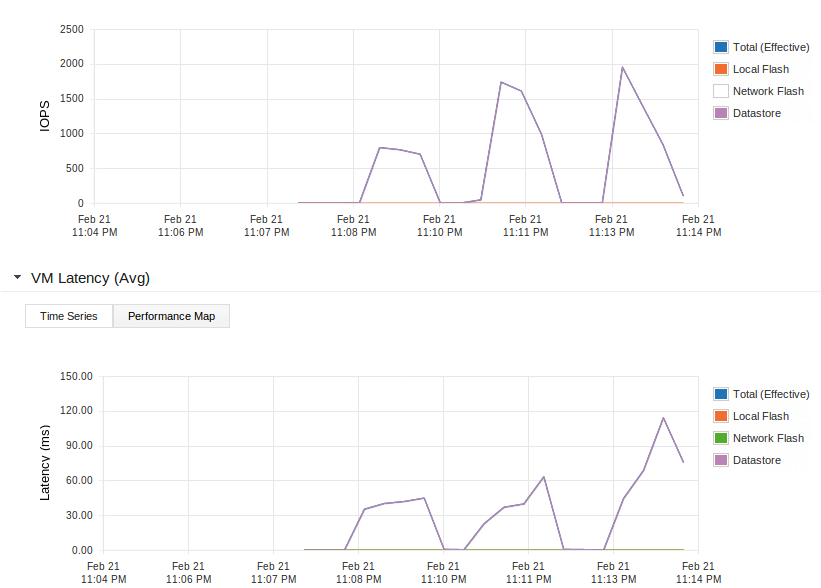Click the green Network Flash swatch in Latency legend
821x588 pixels.
tap(720, 438)
